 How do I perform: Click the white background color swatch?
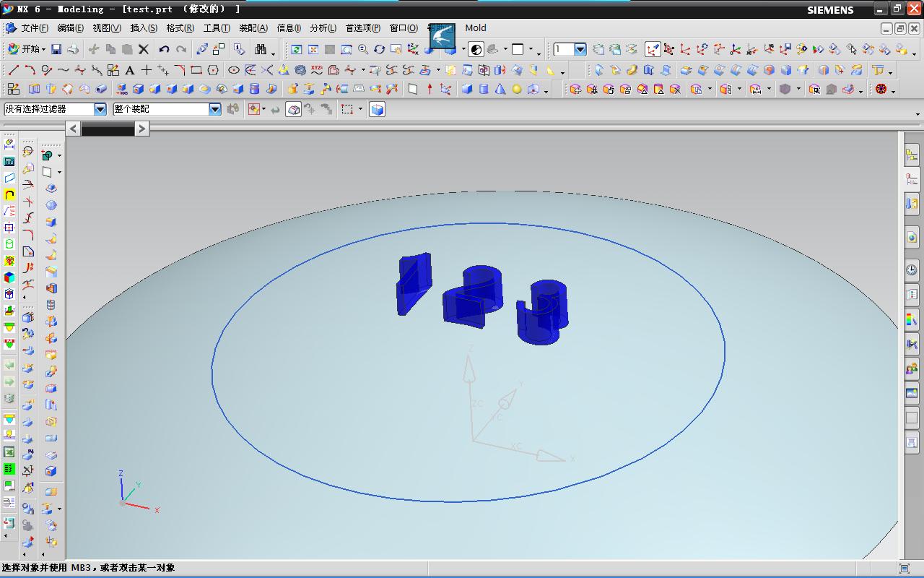pos(518,49)
